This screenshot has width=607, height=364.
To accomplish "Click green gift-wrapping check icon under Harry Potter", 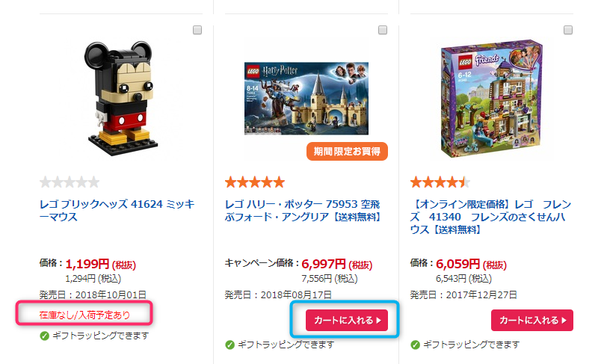I will pos(230,345).
